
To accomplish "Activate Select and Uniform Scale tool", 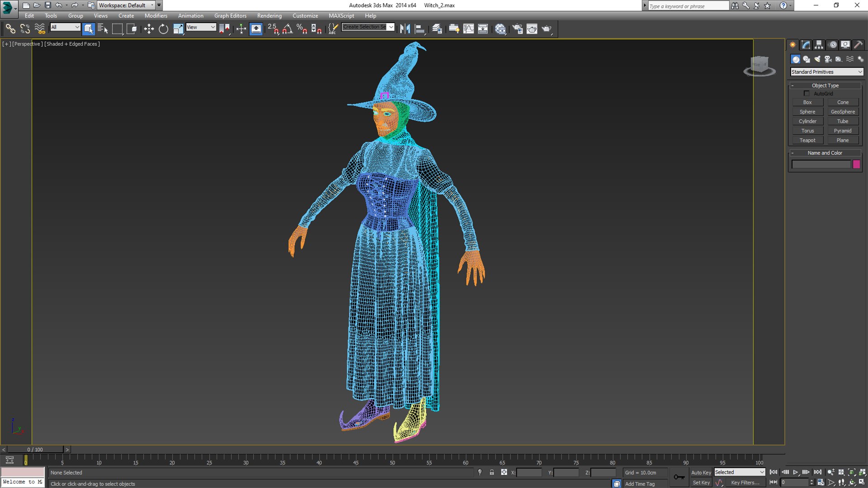I will [178, 29].
